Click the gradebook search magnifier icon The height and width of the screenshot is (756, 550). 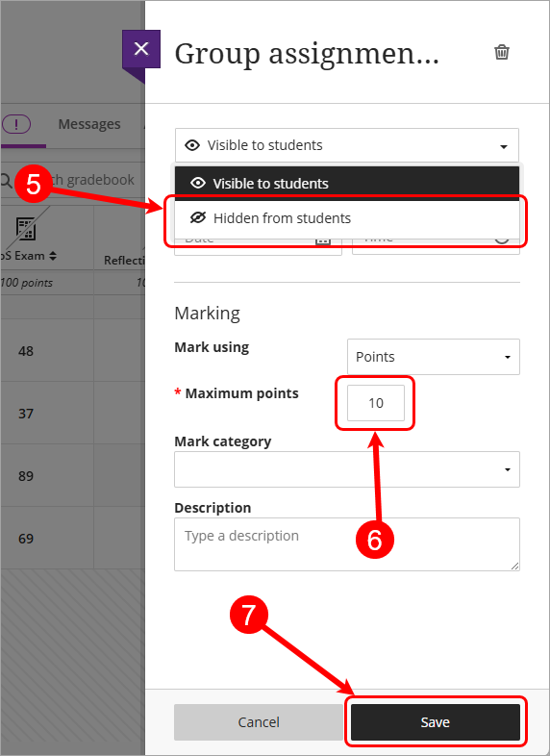click(6, 180)
